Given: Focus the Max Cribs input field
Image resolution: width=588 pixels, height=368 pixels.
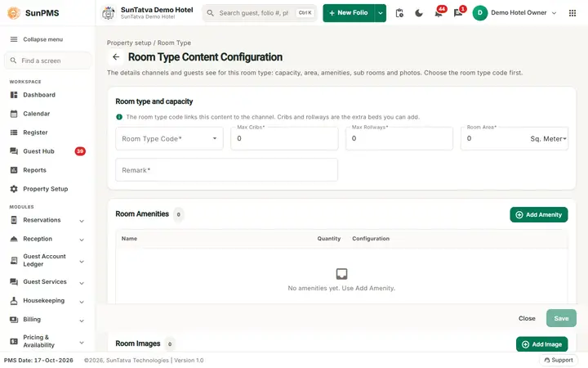Looking at the screenshot, I should pyautogui.click(x=284, y=138).
